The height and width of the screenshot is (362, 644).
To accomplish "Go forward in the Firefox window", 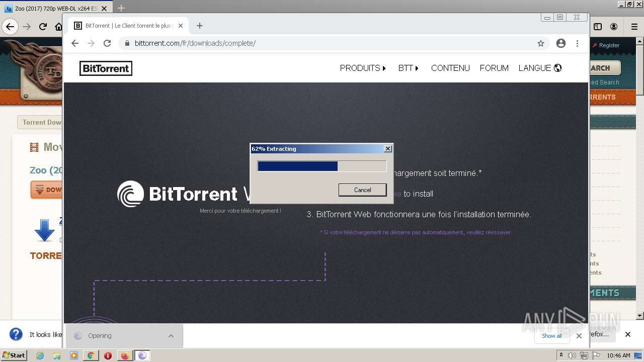I will pos(27,27).
